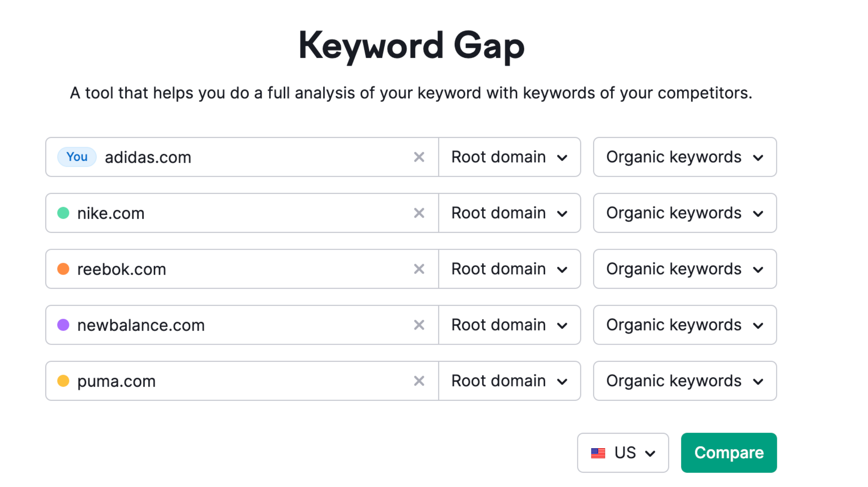Clear the adidas.com domain field
Viewport: 868px width, 487px height.
[x=419, y=157]
